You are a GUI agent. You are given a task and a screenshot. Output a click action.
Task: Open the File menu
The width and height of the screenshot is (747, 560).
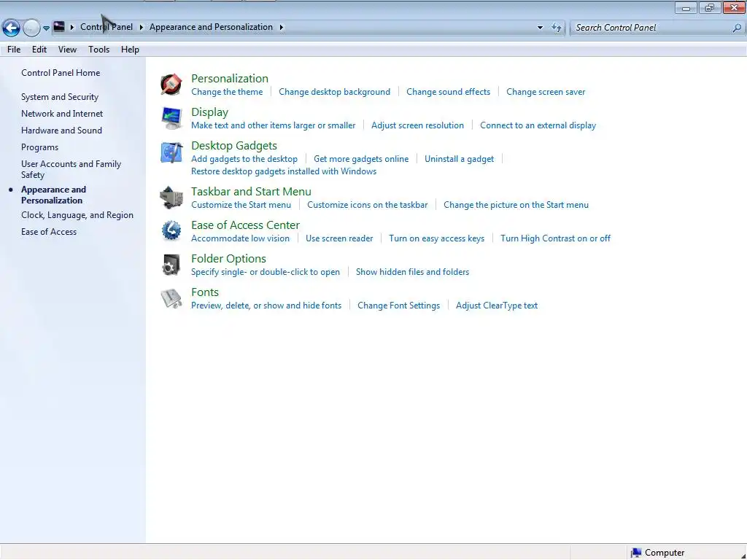[x=14, y=50]
